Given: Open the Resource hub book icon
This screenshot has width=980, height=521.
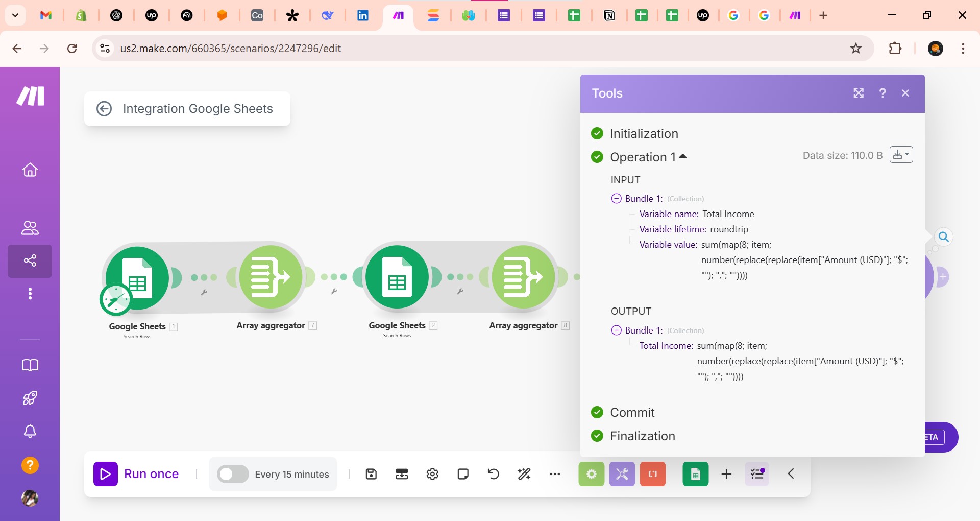Looking at the screenshot, I should pyautogui.click(x=30, y=365).
